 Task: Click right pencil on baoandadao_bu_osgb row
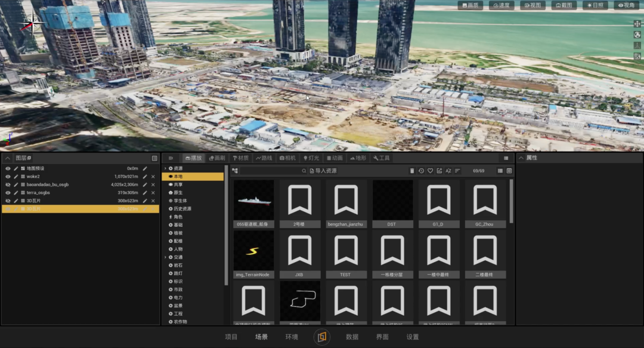145,184
